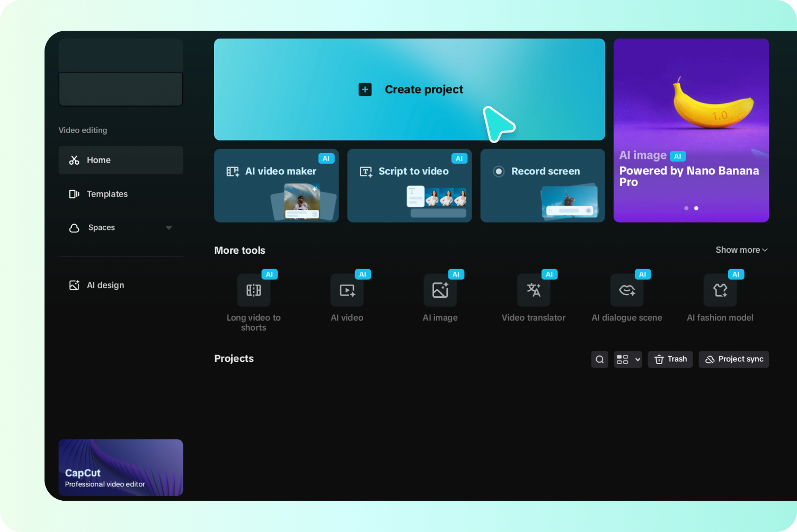Switch to the Templates section
This screenshot has width=797, height=532.
pos(120,194)
